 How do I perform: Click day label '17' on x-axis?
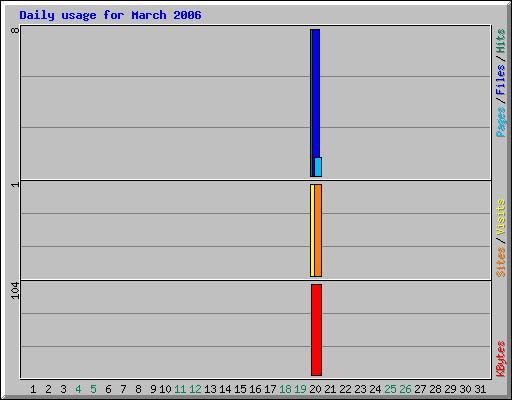(x=270, y=389)
